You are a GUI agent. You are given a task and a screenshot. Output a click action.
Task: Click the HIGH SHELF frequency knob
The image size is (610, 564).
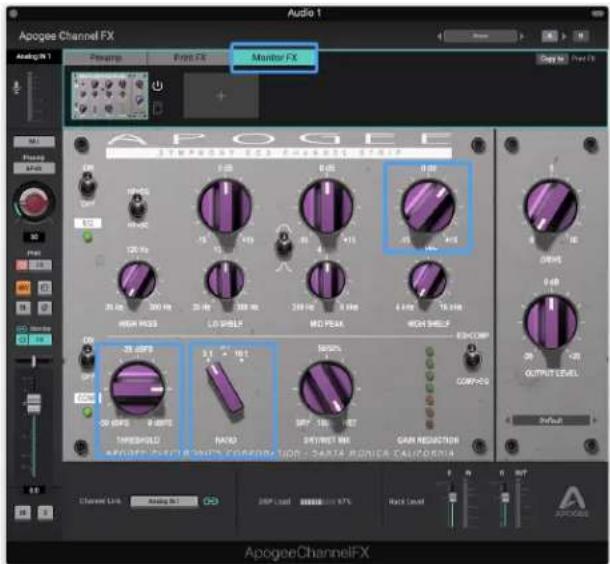coord(428,280)
